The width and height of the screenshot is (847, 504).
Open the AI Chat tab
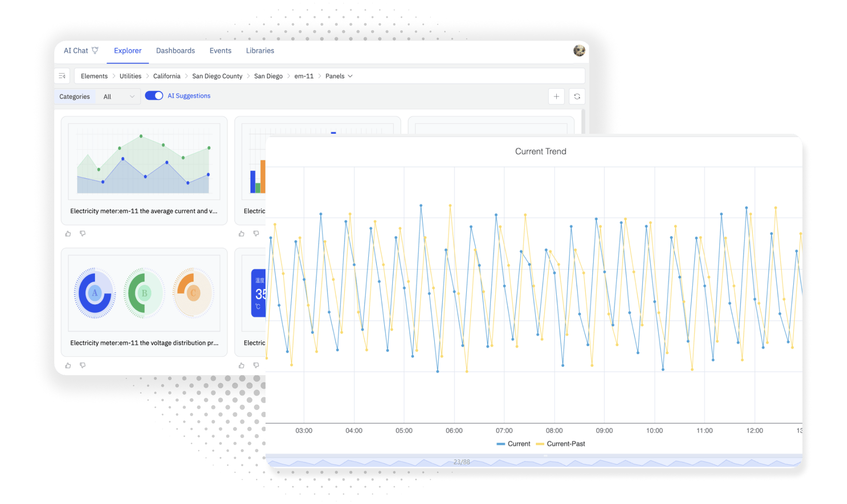[80, 51]
